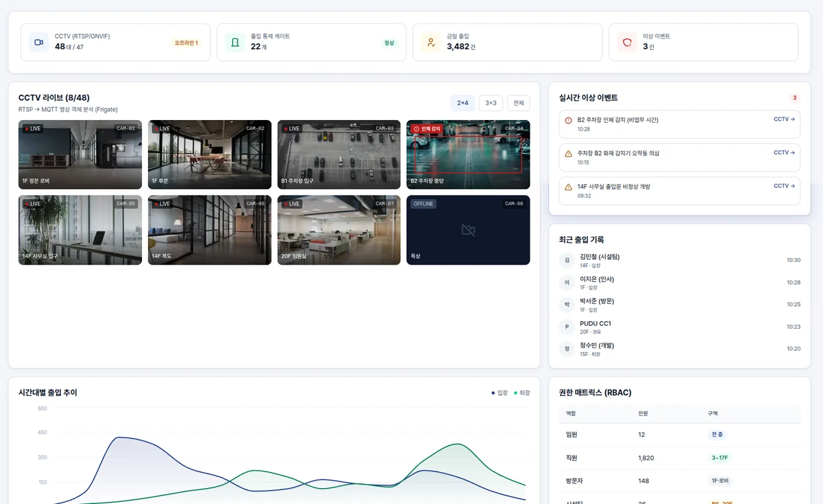The height and width of the screenshot is (504, 823).
Task: Select the 2×4 grid layout
Action: coord(463,103)
